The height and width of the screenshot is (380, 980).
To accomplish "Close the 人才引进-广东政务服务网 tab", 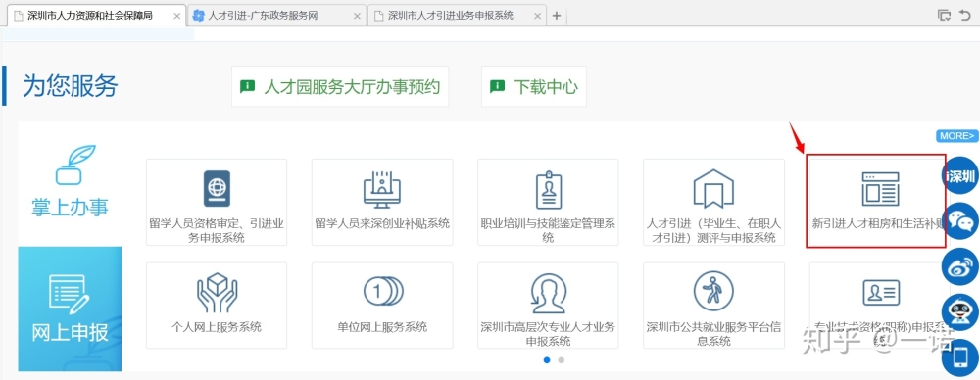I will 357,16.
